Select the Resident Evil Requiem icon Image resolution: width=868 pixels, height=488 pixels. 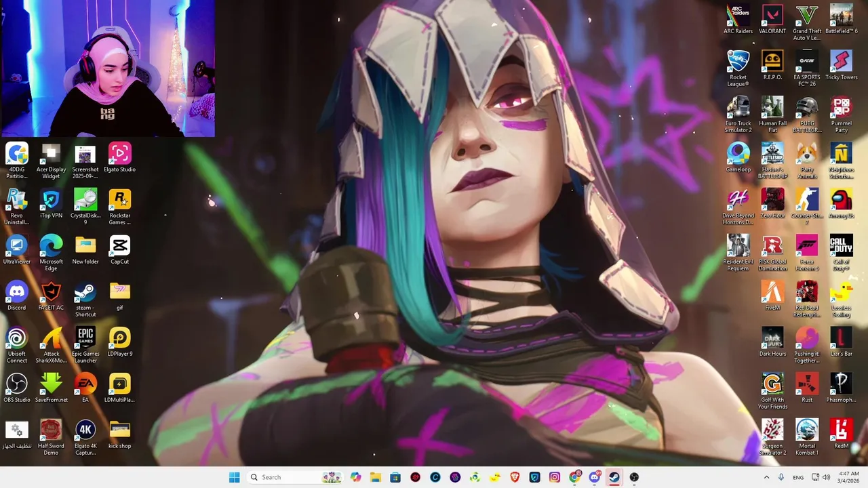(738, 253)
